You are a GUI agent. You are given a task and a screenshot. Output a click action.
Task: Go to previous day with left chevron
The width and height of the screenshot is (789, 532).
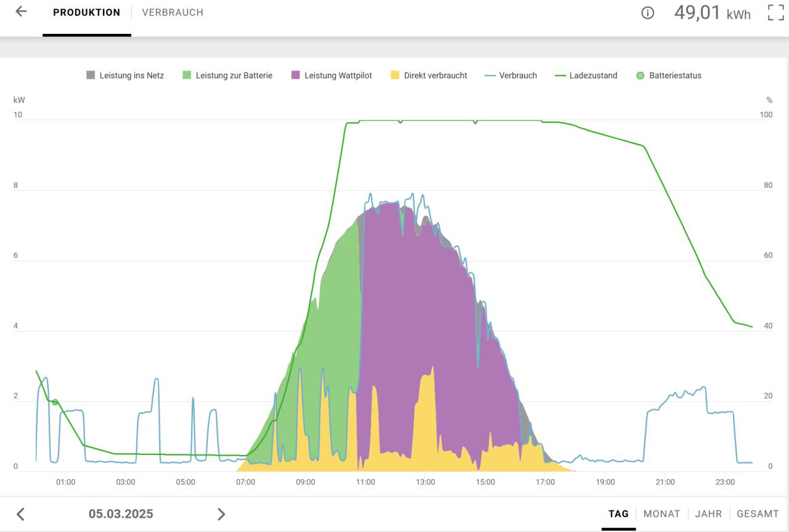20,514
